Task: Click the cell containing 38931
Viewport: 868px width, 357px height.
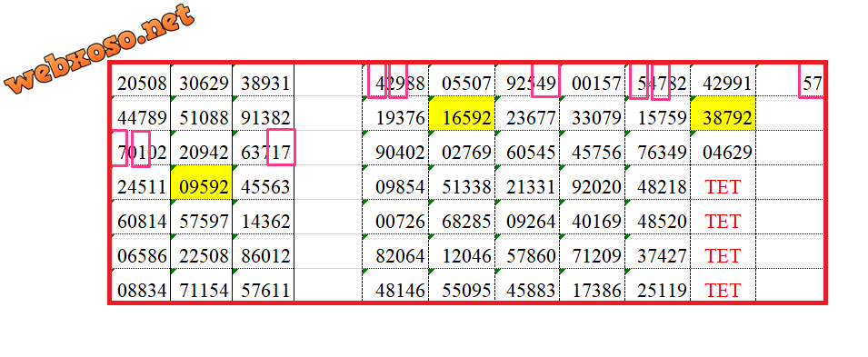Action: [x=263, y=80]
